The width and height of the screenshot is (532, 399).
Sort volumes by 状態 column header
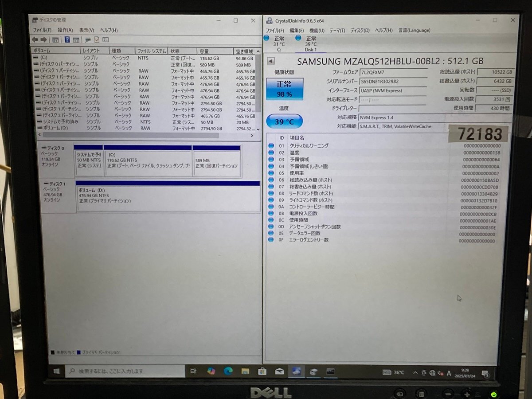pos(182,51)
